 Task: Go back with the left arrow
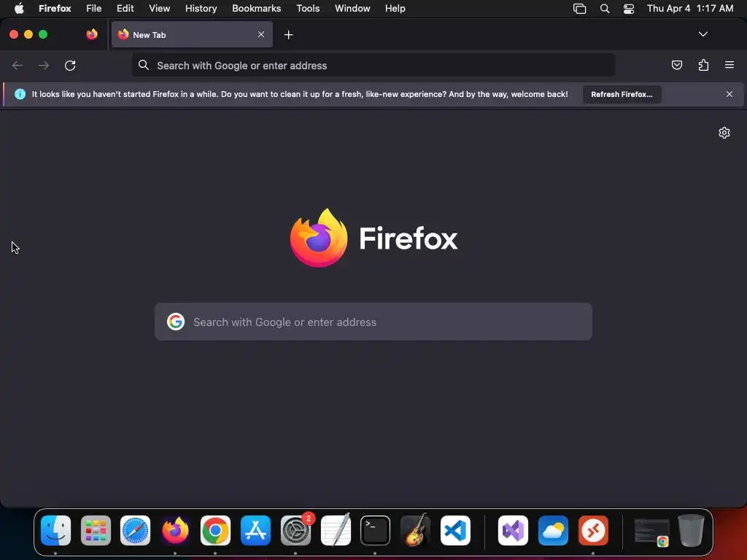18,65
